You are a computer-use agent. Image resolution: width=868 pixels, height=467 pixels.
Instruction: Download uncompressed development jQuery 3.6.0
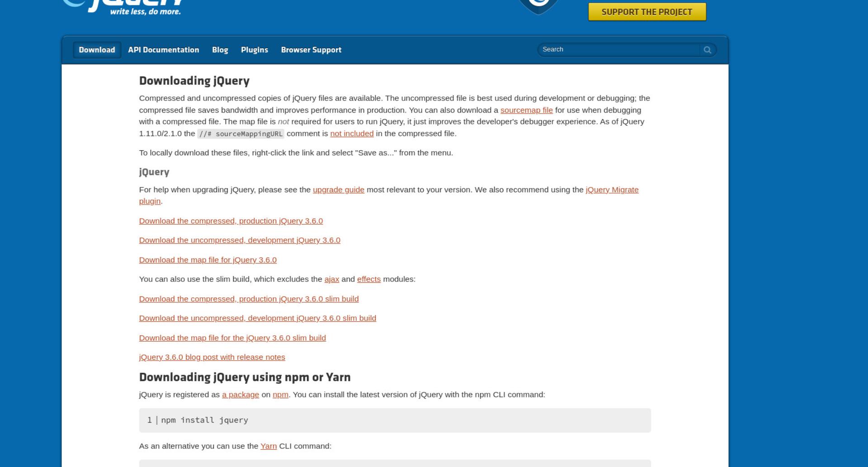coord(240,240)
